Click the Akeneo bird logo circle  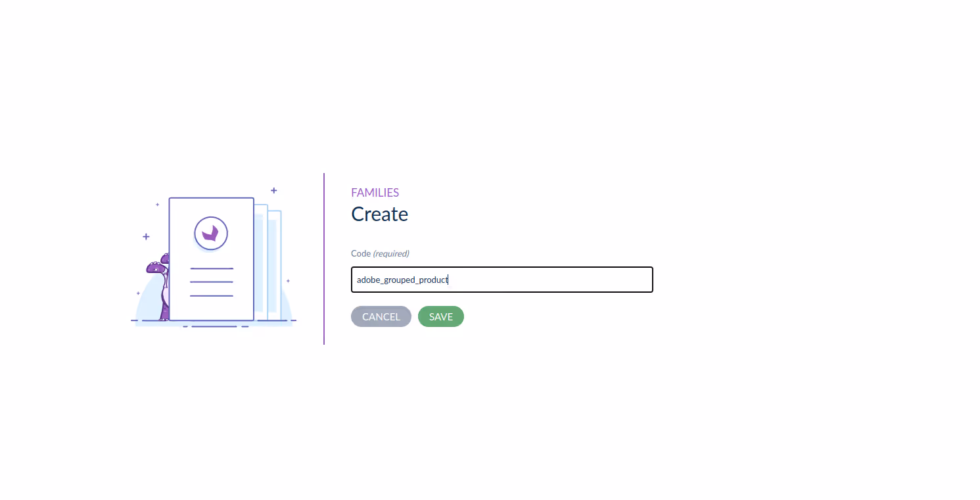pyautogui.click(x=211, y=233)
